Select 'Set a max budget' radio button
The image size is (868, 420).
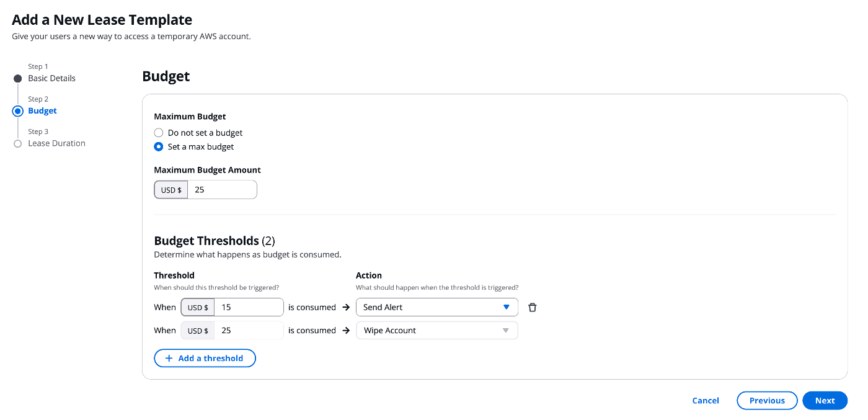(x=159, y=147)
